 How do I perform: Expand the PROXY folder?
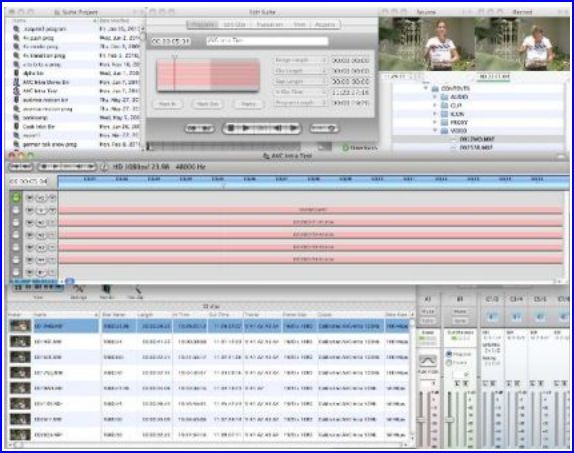tap(435, 122)
